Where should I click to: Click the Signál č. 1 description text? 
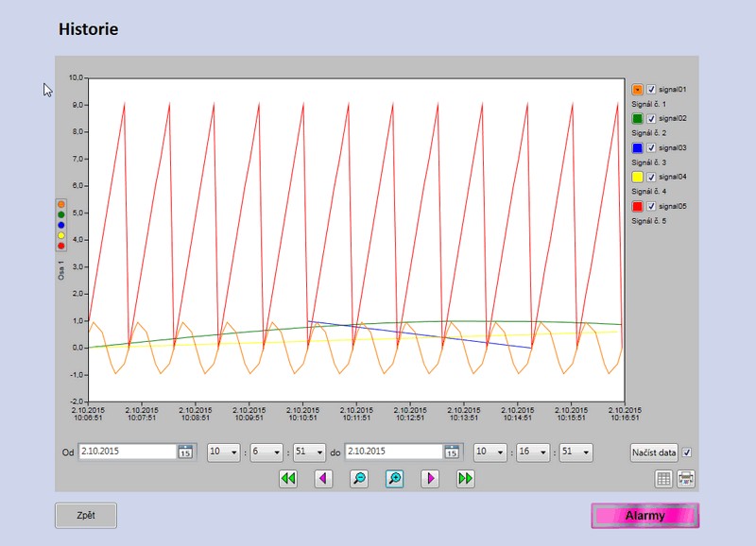tap(649, 104)
